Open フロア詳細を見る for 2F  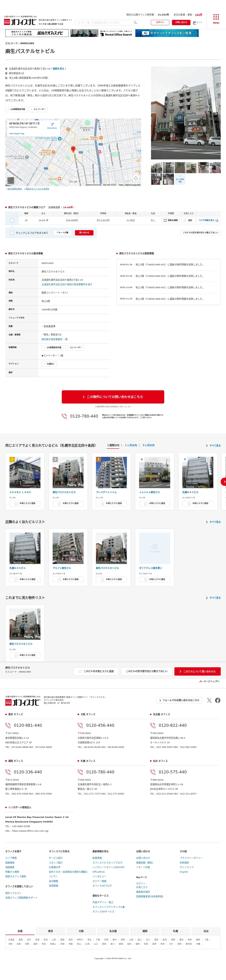point(208,220)
